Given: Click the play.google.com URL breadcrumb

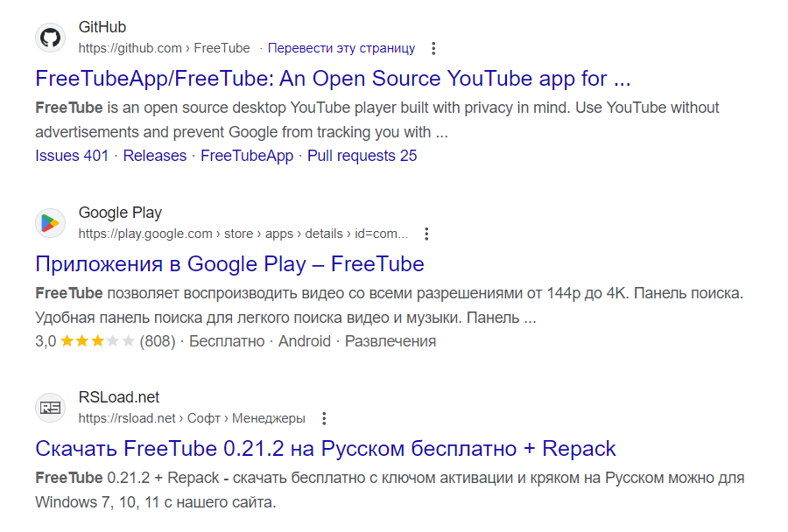Looking at the screenshot, I should [x=243, y=234].
